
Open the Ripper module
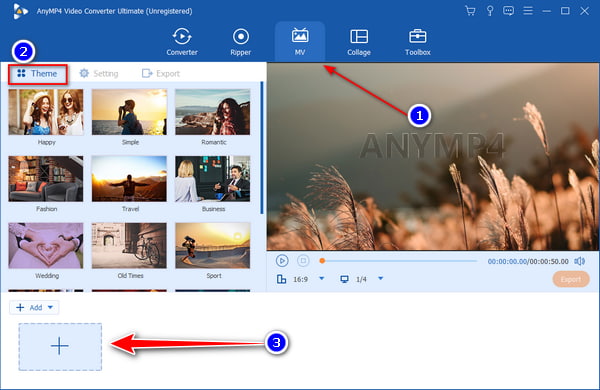pyautogui.click(x=241, y=42)
